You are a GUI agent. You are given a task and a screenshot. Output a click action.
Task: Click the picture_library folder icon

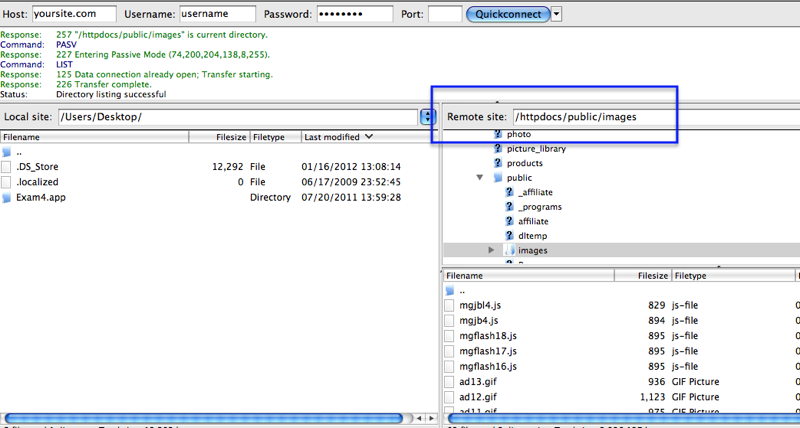pyautogui.click(x=498, y=148)
